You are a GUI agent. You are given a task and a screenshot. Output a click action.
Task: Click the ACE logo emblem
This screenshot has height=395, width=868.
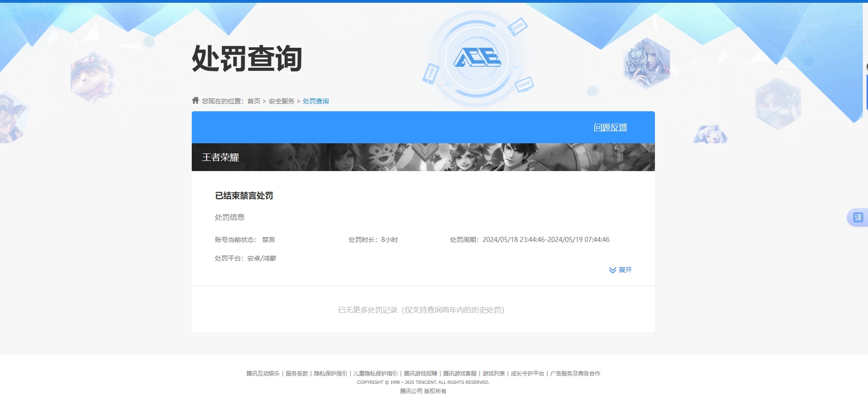click(x=477, y=58)
